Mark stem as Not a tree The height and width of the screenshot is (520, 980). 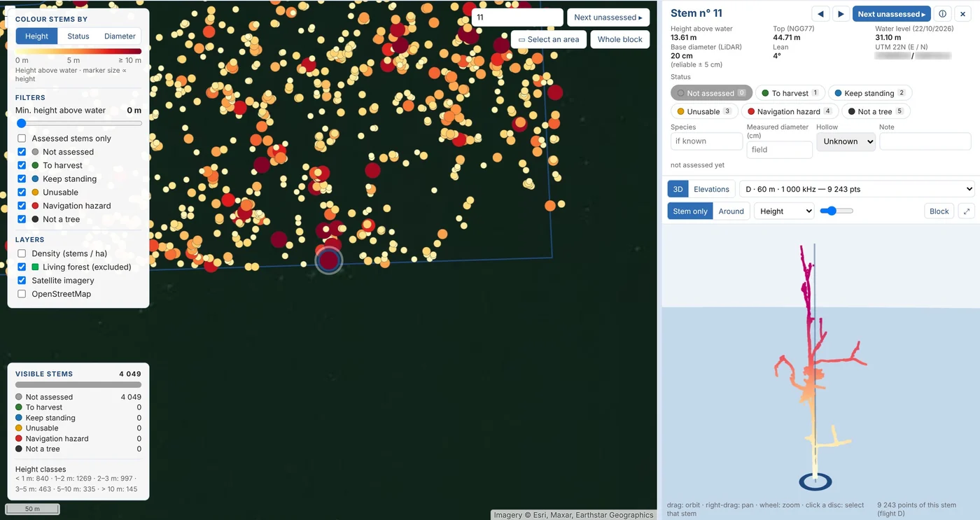click(876, 111)
